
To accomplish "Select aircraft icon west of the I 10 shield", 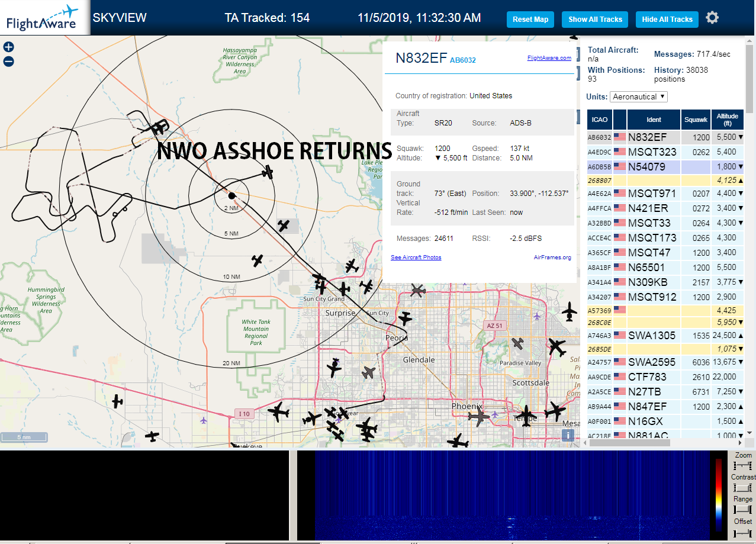I will click(117, 401).
